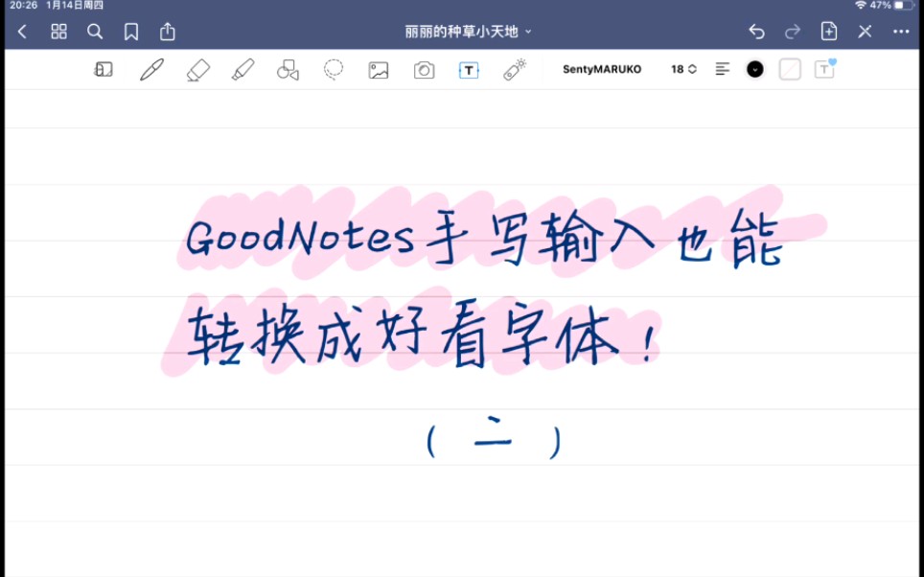
Task: Close the editing toolbar with X
Action: [x=865, y=32]
